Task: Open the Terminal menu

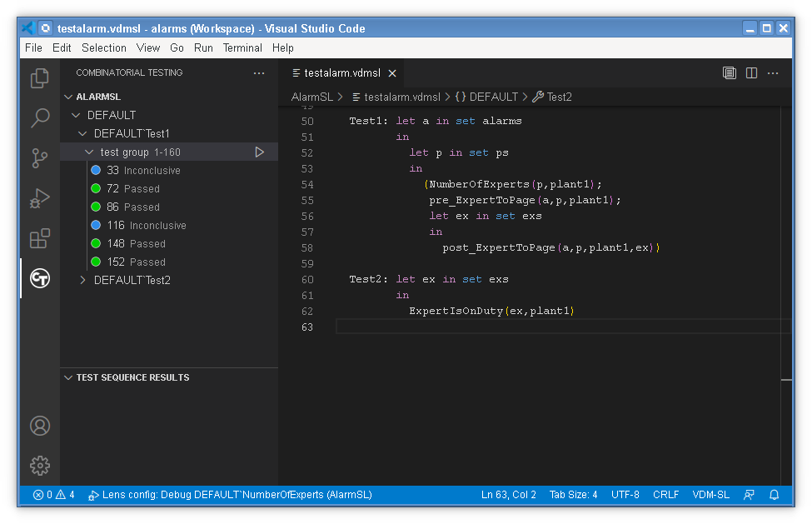Action: [x=242, y=47]
